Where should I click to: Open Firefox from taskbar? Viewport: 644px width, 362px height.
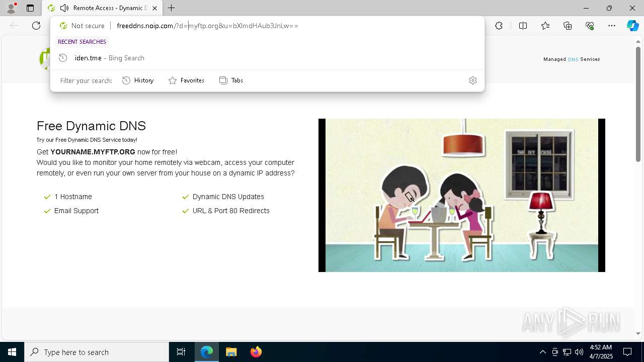(x=256, y=352)
